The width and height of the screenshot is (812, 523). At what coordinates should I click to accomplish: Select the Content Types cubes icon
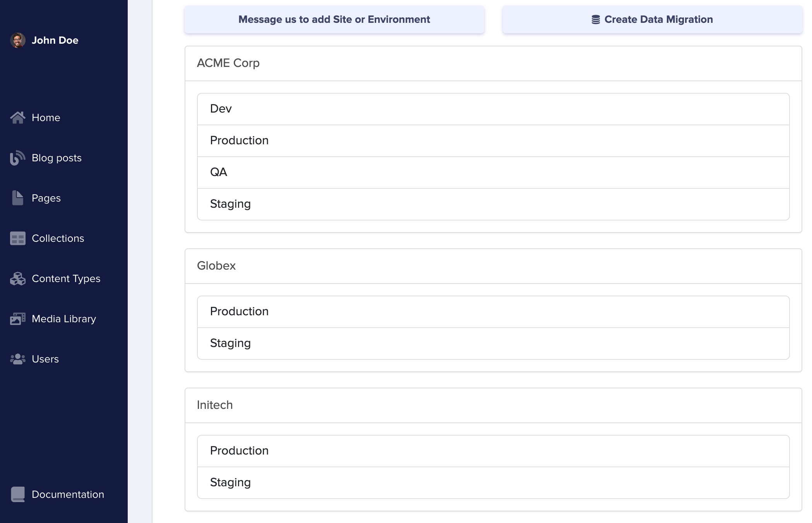point(18,278)
